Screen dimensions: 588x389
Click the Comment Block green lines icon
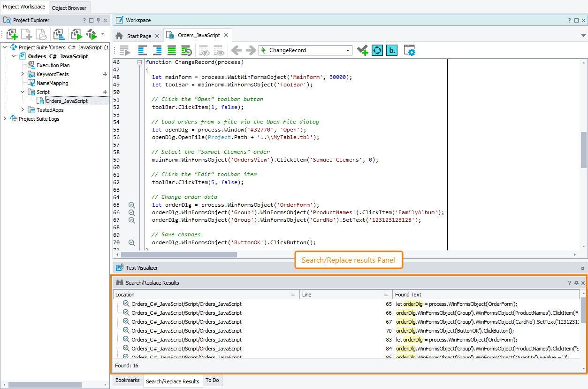tap(172, 50)
